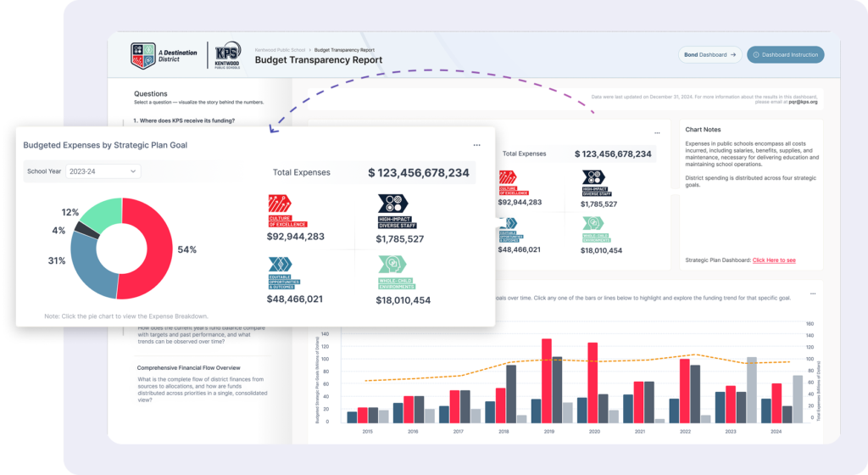The width and height of the screenshot is (868, 475).
Task: Open the Dashboard Instruction button
Action: tap(785, 54)
